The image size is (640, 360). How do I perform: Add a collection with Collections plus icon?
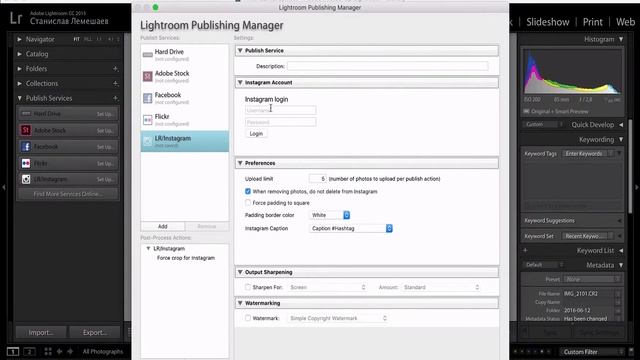116,83
